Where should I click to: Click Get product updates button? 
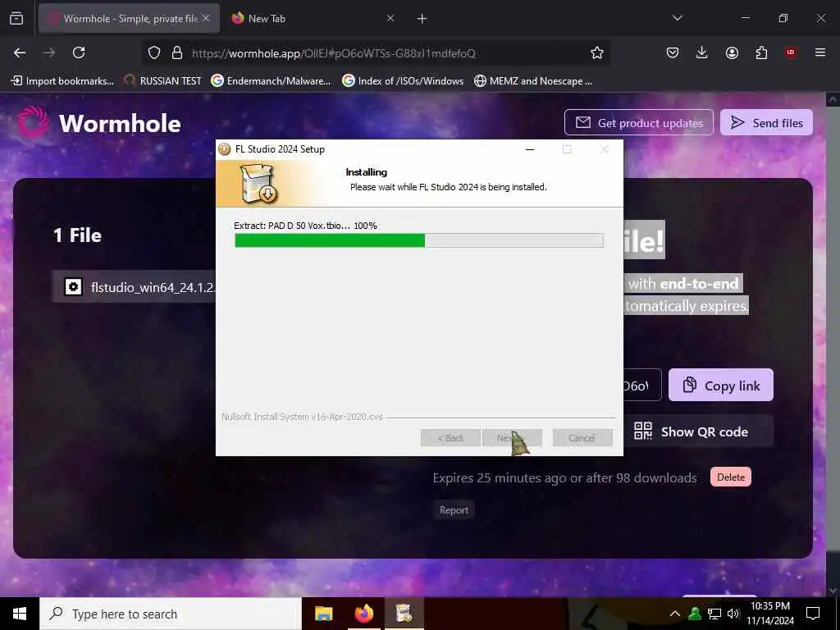[x=638, y=123]
